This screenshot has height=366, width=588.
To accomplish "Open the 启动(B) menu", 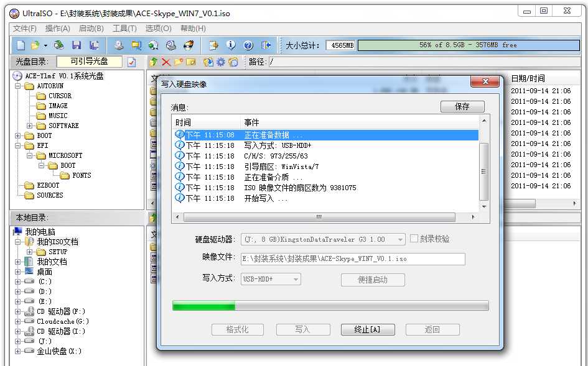I will coord(91,29).
